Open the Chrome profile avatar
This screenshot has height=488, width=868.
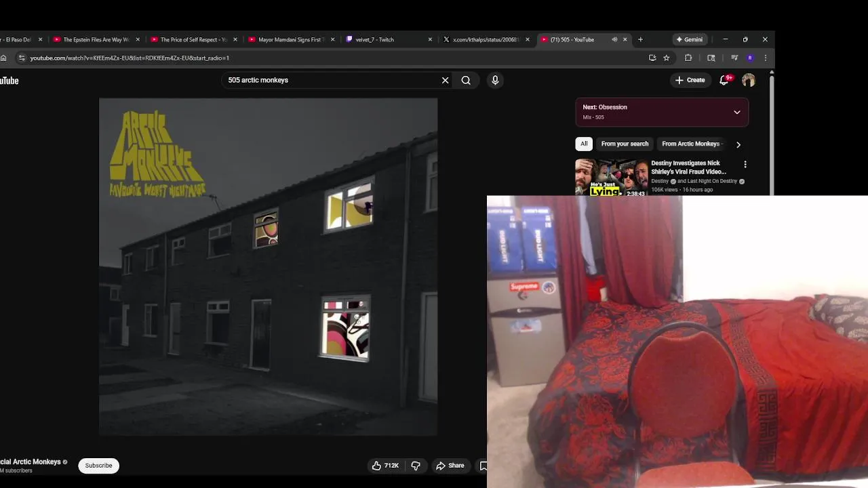point(750,58)
